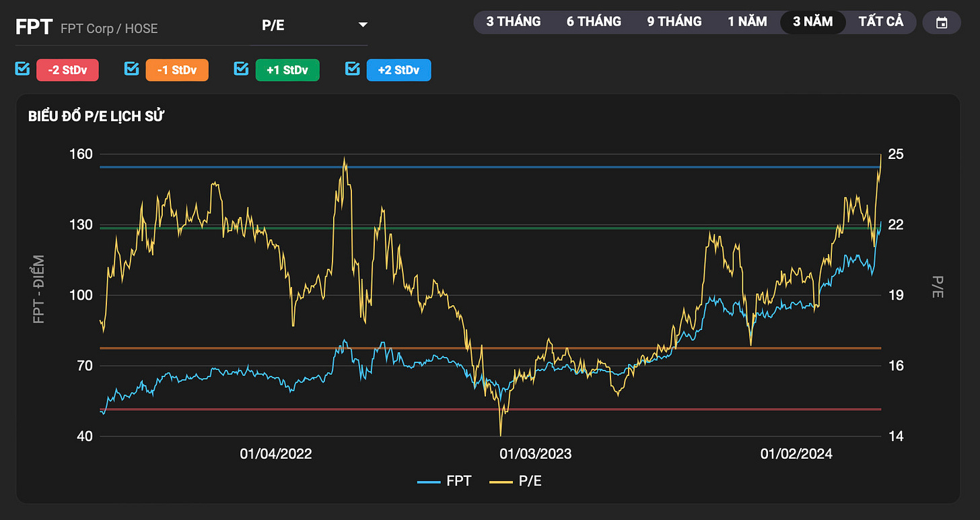Toggle the FPT series in chart legend
This screenshot has width=980, height=520.
[444, 482]
